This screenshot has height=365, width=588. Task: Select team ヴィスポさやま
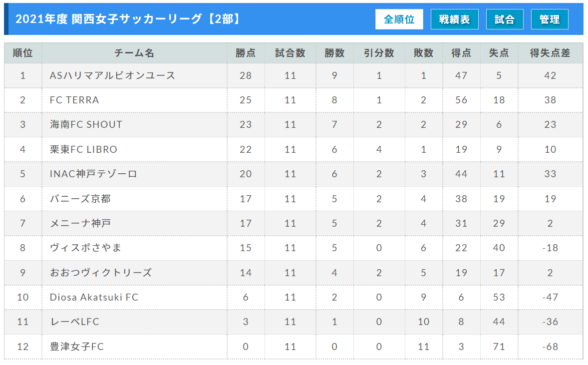coord(85,248)
